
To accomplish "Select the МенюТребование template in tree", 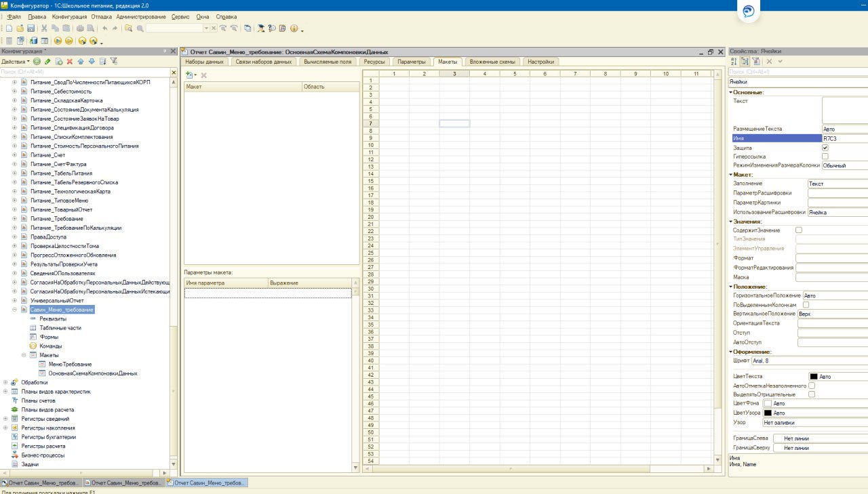I will pyautogui.click(x=70, y=365).
